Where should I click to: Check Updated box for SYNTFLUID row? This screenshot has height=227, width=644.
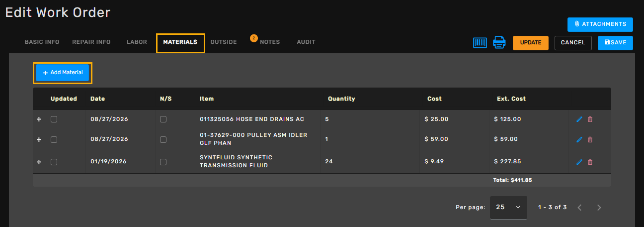(54, 162)
